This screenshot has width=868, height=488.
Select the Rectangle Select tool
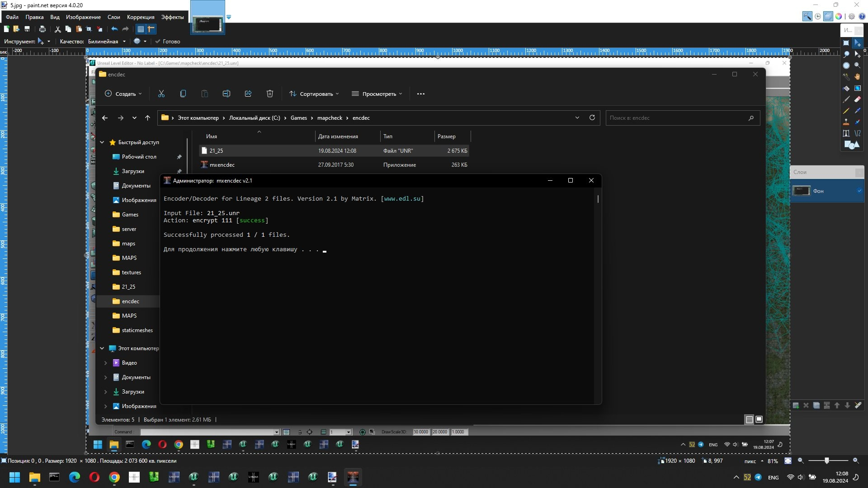point(846,43)
